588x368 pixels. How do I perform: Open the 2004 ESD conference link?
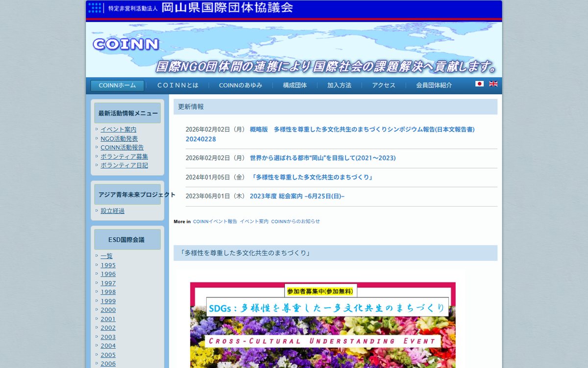pyautogui.click(x=108, y=346)
